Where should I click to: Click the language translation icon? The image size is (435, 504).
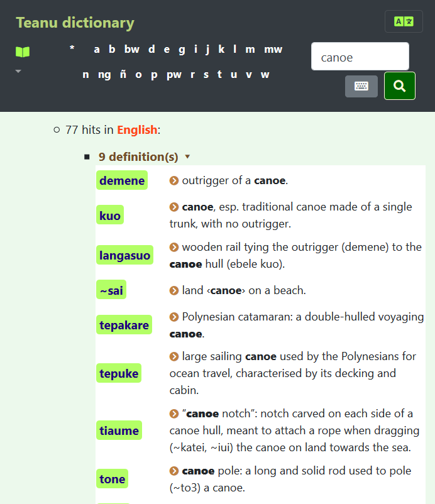click(404, 21)
